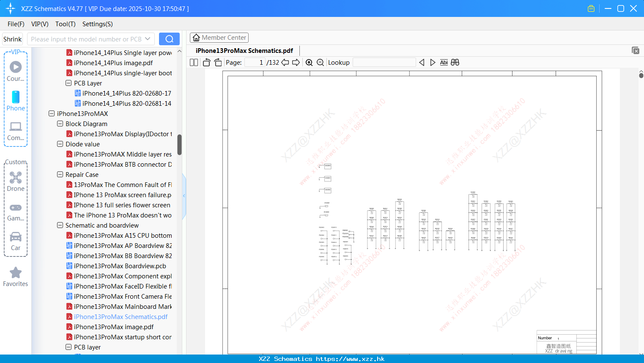644x363 pixels.
Task: Open the model number dropdown arrow
Action: (x=148, y=39)
